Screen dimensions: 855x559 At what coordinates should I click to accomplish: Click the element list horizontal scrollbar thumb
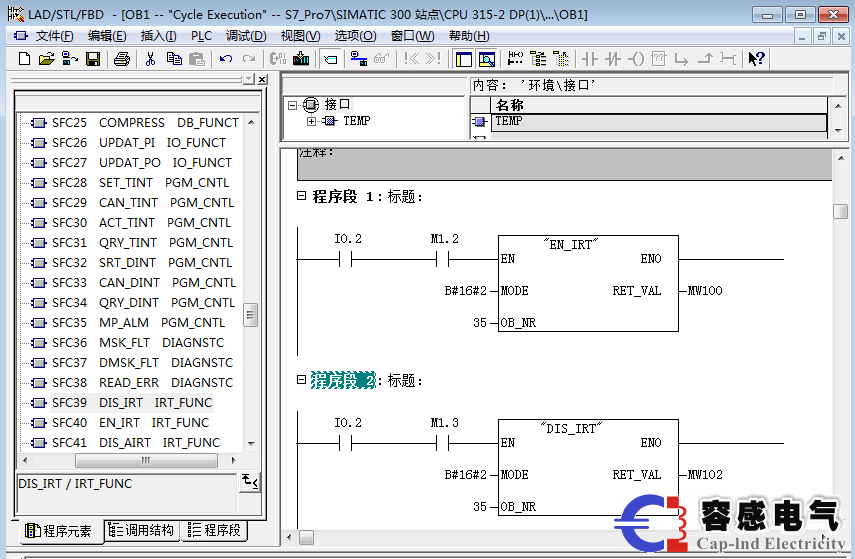[x=146, y=460]
